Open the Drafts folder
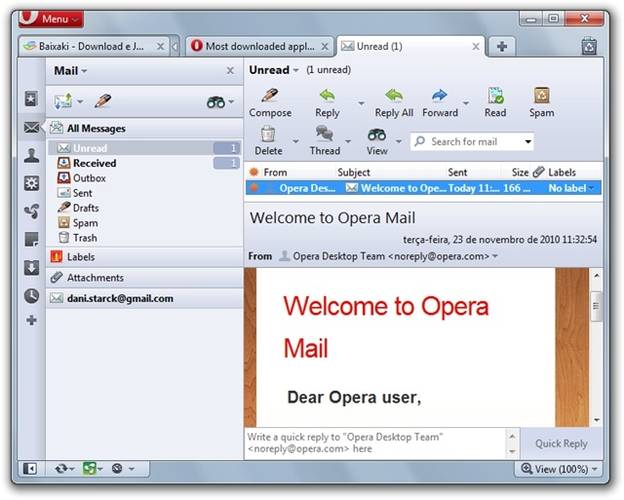 coord(145,208)
